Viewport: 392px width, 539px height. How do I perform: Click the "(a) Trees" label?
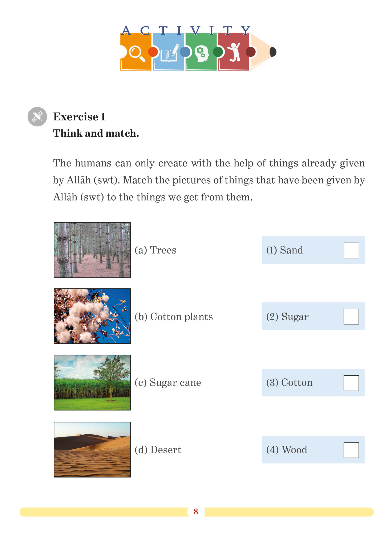pos(155,250)
